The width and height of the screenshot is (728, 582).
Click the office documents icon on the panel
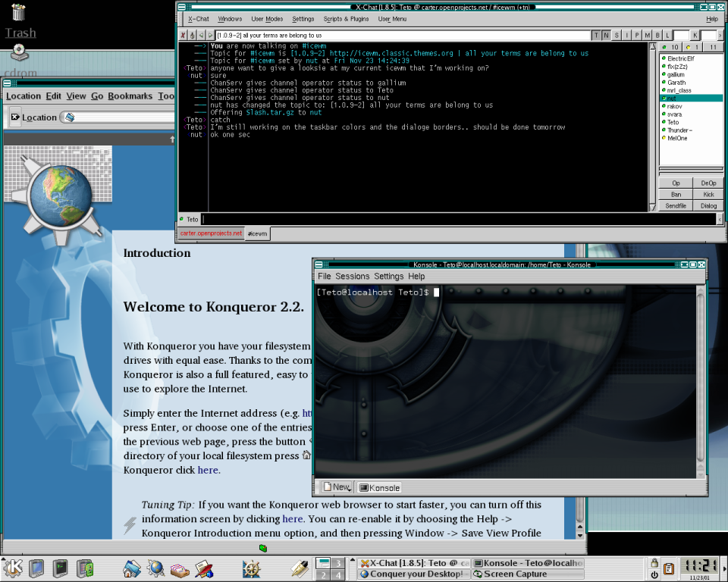204,569
